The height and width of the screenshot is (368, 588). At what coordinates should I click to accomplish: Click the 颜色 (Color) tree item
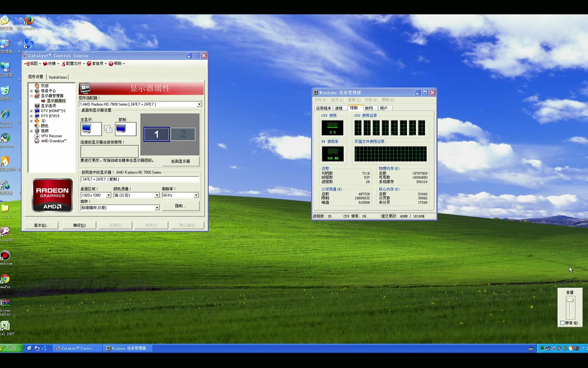[x=44, y=126]
